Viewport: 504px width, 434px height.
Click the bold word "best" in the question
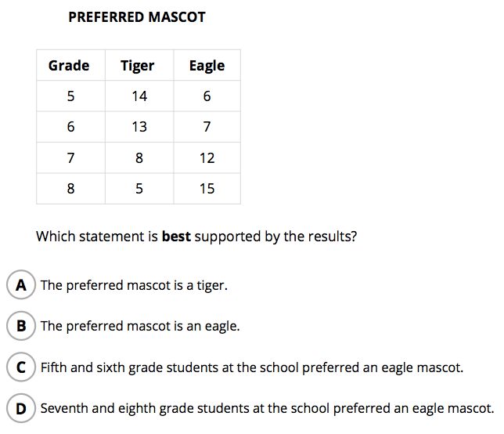[176, 236]
